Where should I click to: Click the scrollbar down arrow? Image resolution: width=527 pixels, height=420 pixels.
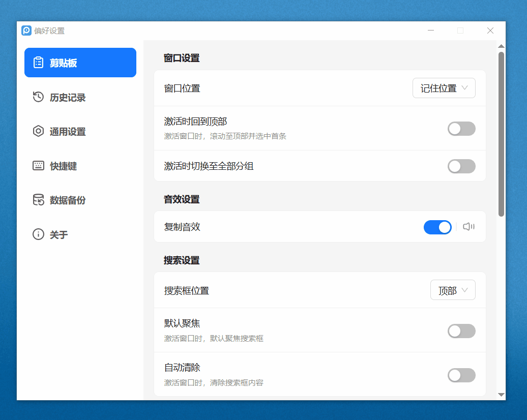(500, 394)
